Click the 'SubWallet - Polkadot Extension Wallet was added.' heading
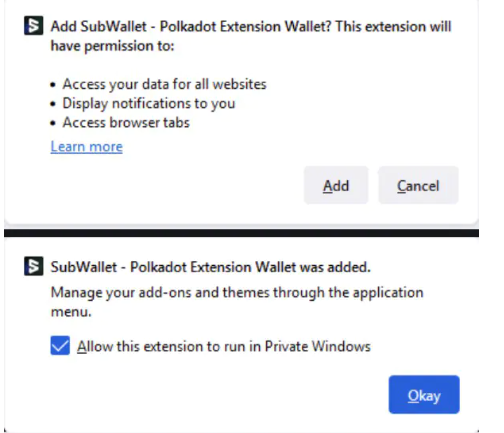This screenshot has width=504, height=433. pos(210,267)
